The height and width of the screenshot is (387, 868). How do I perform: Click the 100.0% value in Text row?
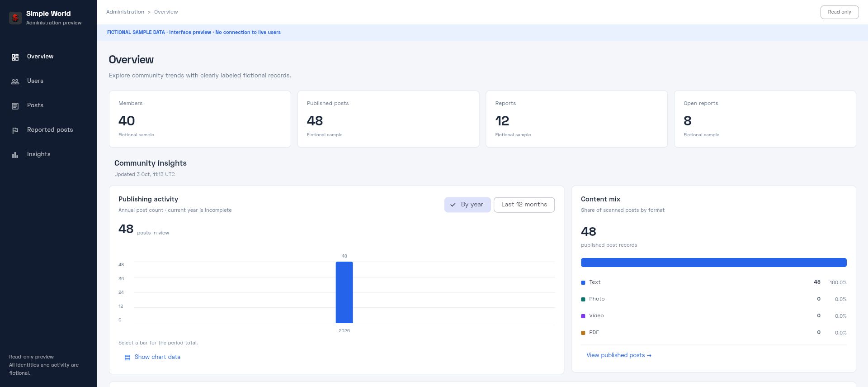[x=838, y=283]
